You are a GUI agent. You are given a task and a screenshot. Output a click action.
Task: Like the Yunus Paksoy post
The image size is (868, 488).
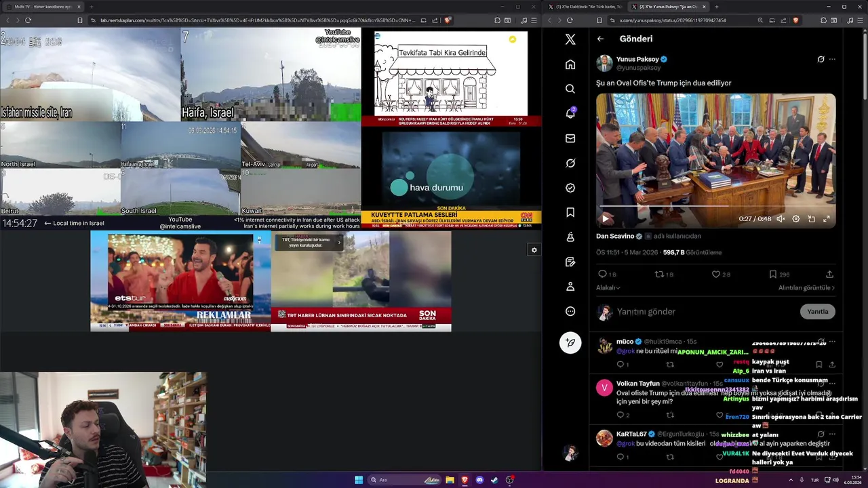click(x=715, y=274)
